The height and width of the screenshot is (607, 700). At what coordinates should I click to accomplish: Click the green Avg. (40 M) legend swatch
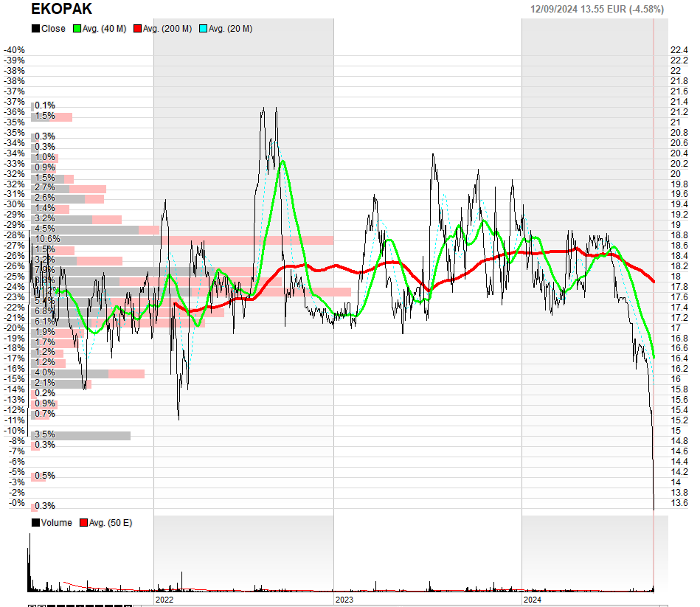(x=77, y=29)
